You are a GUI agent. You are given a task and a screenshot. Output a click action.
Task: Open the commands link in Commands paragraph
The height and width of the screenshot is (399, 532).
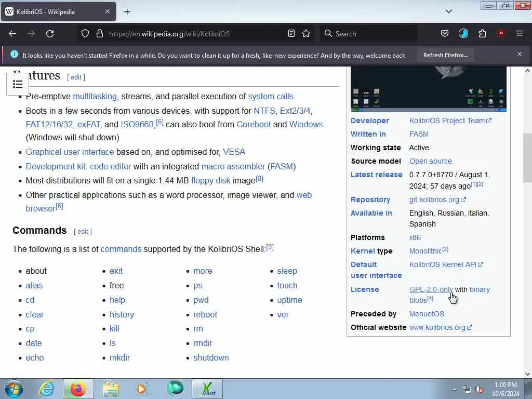pos(121,249)
